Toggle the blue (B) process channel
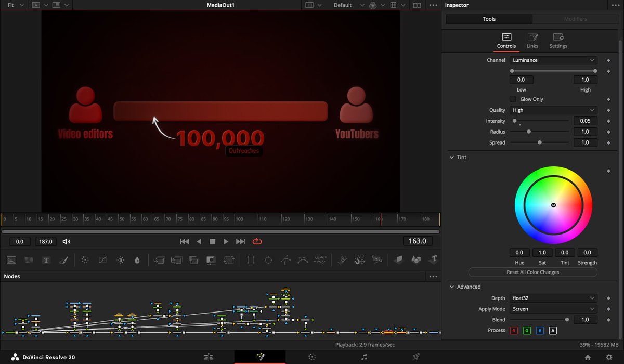 [540, 331]
